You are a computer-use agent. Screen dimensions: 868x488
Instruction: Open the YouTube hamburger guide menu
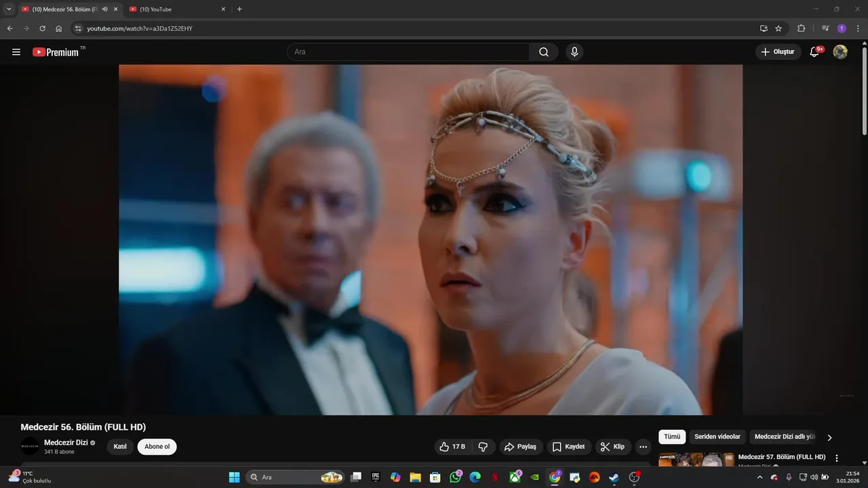16,52
